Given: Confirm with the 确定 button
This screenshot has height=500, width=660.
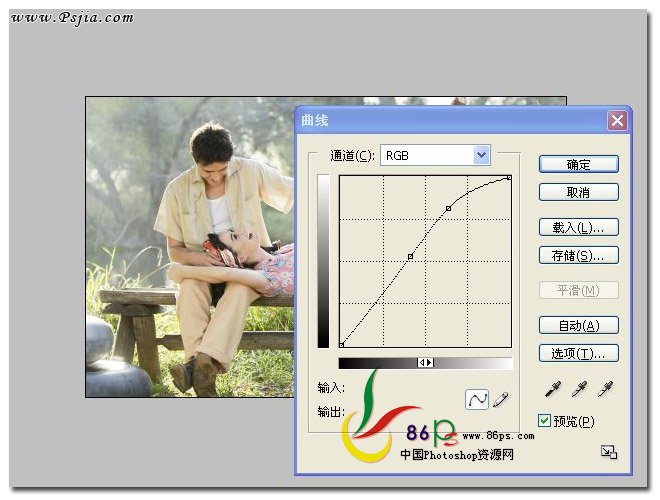Looking at the screenshot, I should 579,164.
